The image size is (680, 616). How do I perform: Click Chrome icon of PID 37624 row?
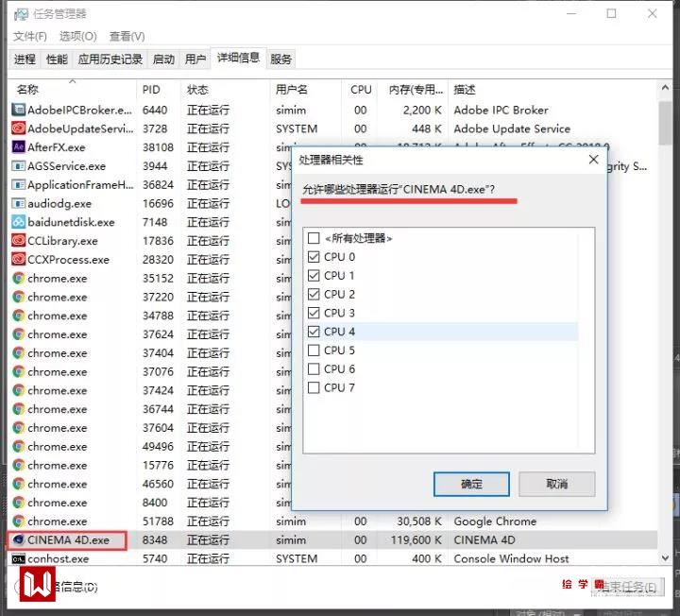click(18, 334)
